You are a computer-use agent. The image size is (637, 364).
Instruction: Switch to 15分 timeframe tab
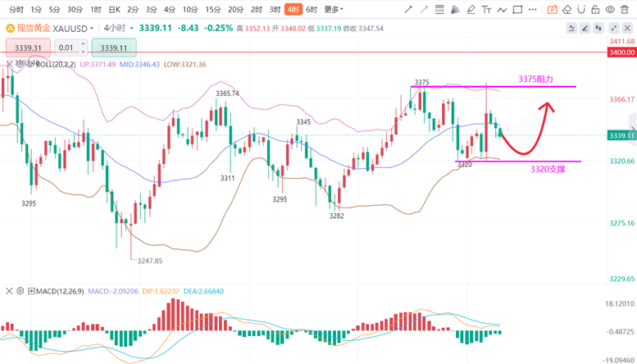tap(213, 9)
